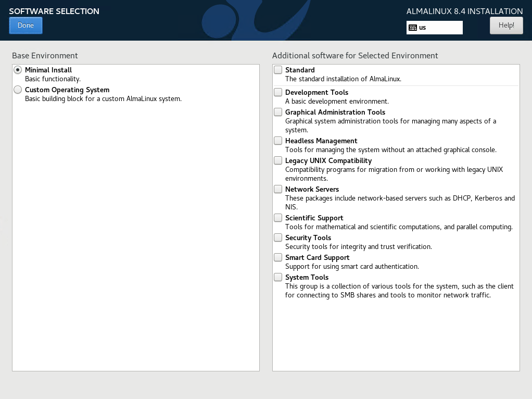Click 'The standard installation of AlmaLinux.' description

tap(343, 79)
